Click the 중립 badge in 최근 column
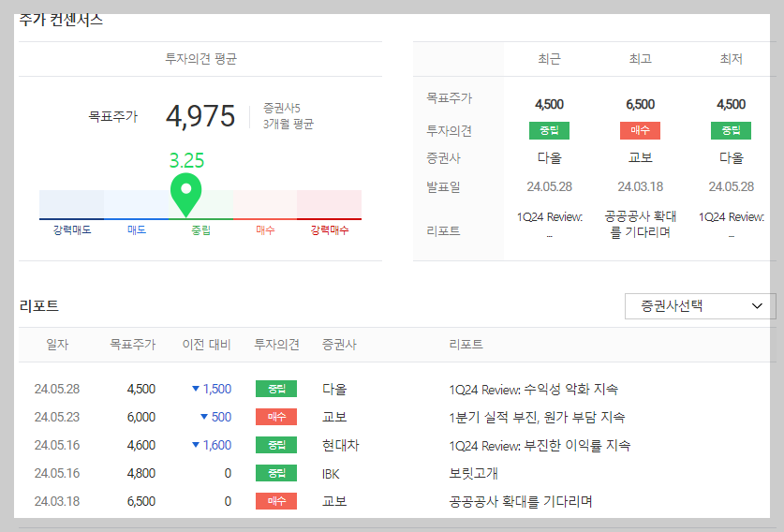Screen dimensions: 784x532 pos(549,130)
